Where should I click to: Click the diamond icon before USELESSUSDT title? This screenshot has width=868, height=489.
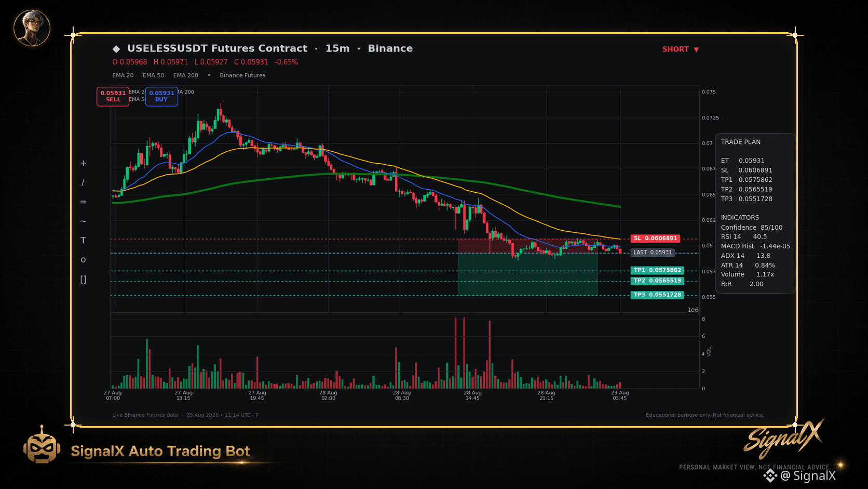(x=116, y=49)
